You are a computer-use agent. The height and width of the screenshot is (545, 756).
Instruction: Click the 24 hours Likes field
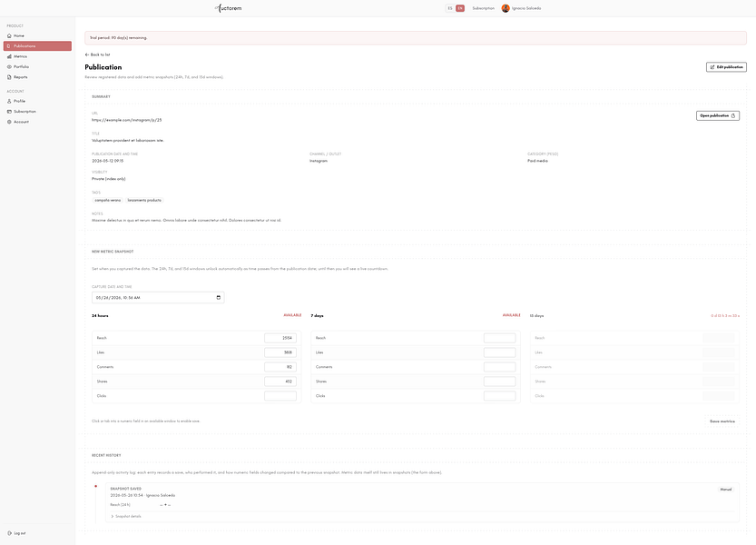click(280, 352)
